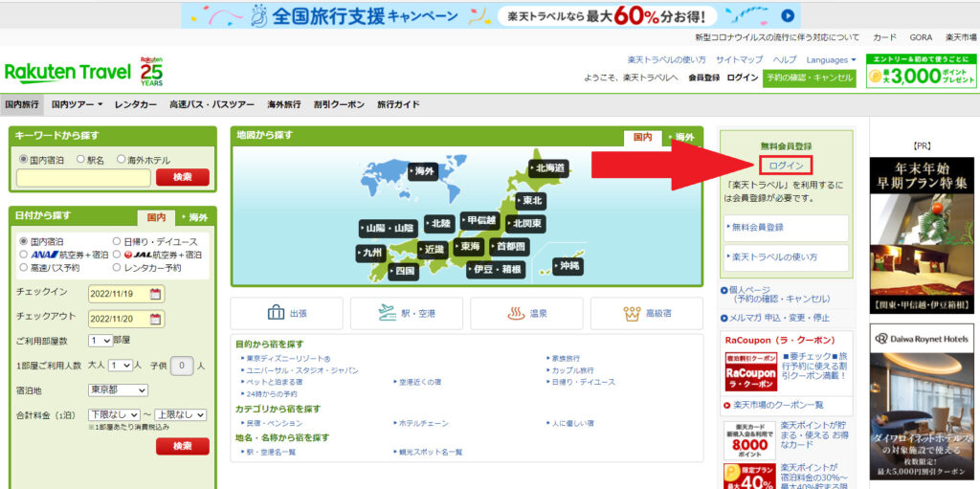Viewport: 980px width, 489px height.
Task: Select 北陸 region on the map
Action: coord(439,223)
